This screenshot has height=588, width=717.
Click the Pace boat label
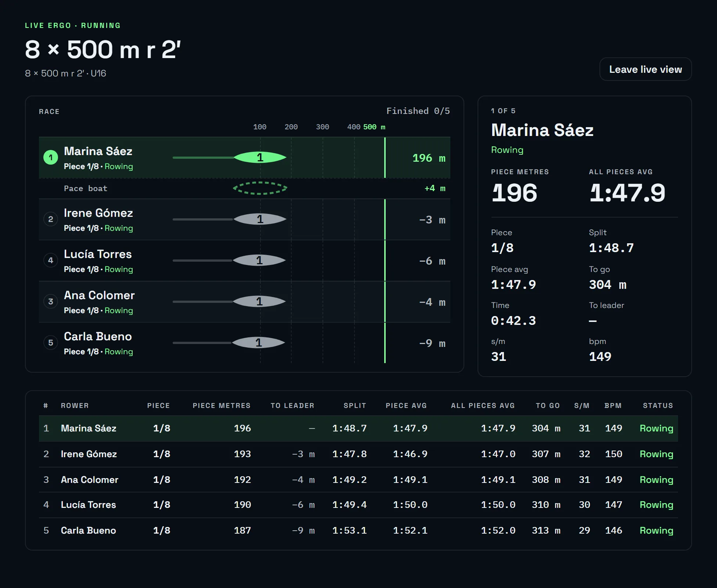86,189
